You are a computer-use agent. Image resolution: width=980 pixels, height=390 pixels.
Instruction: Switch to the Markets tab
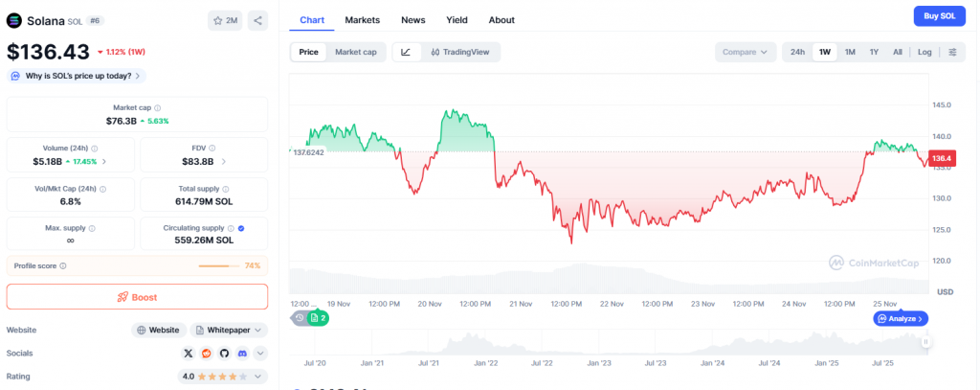point(362,20)
